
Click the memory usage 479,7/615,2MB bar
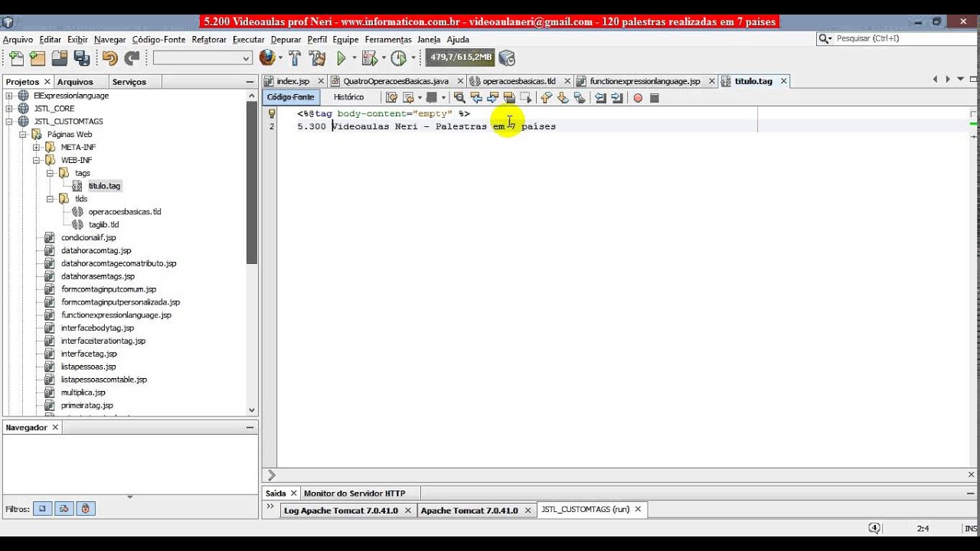(x=461, y=57)
